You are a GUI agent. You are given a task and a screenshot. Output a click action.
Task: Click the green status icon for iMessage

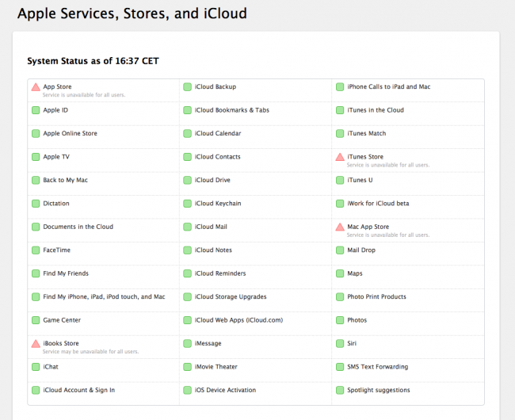click(187, 343)
